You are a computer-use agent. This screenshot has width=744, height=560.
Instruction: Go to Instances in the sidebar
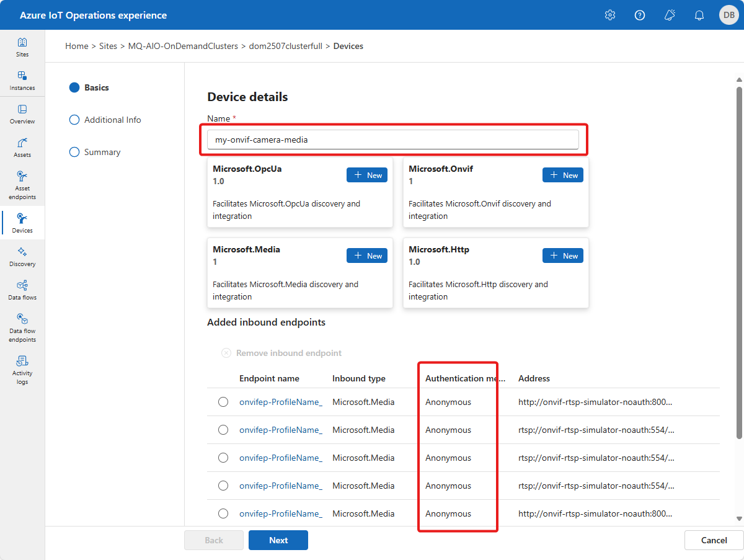[x=22, y=81]
